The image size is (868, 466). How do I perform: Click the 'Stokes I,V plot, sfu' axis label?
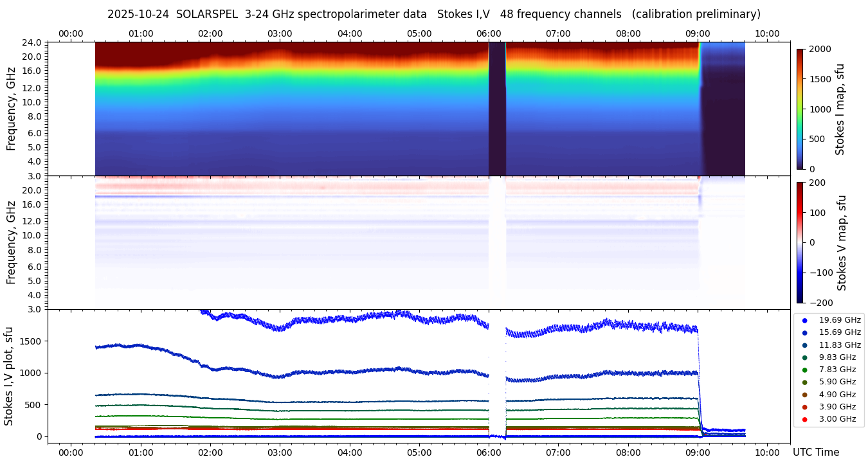(x=9, y=376)
